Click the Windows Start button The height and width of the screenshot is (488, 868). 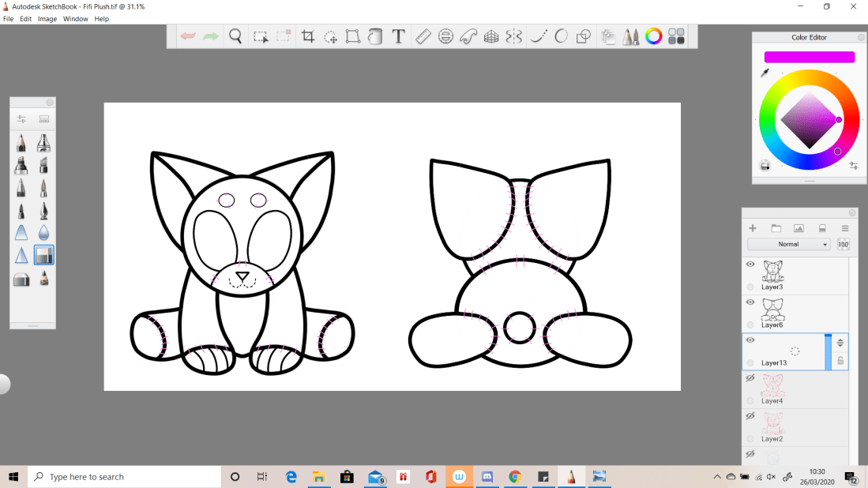point(13,477)
